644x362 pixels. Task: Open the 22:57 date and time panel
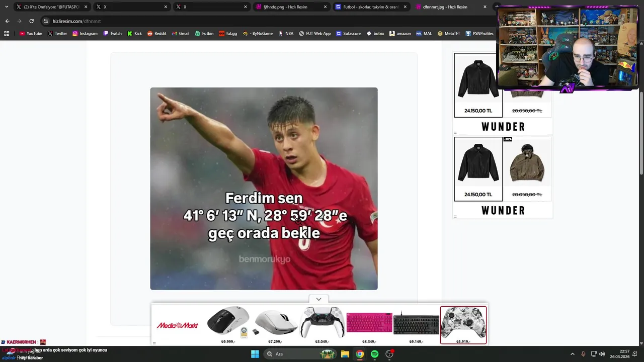click(620, 354)
